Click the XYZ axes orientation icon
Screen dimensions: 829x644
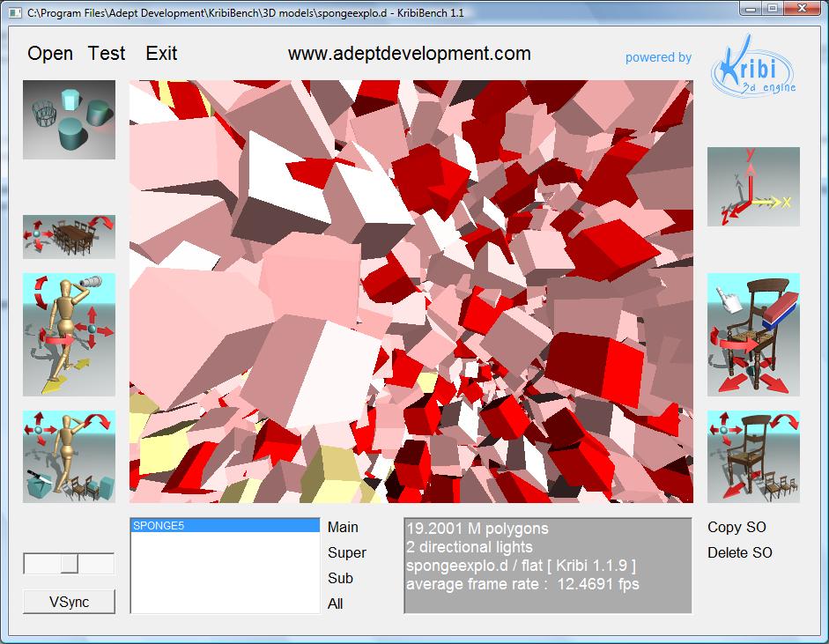tap(753, 186)
